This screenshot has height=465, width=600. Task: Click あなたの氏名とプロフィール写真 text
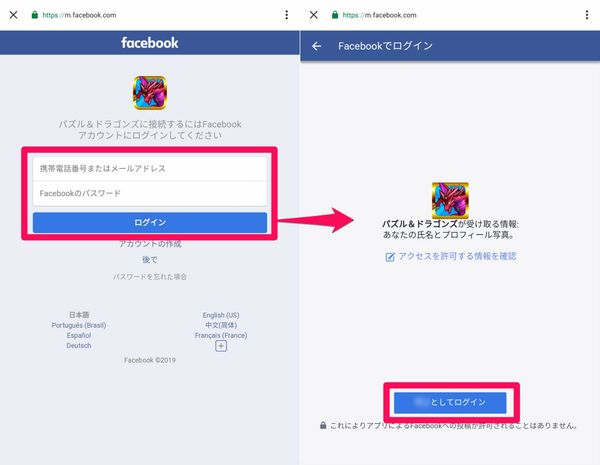[448, 235]
